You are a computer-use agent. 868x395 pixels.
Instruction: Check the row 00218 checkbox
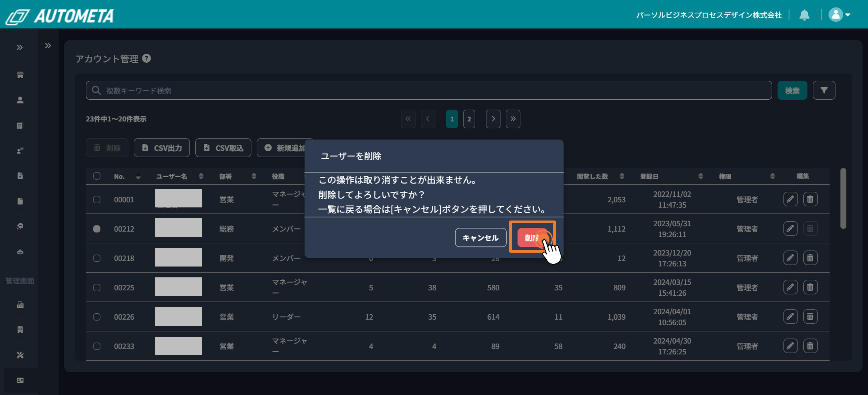pyautogui.click(x=97, y=258)
